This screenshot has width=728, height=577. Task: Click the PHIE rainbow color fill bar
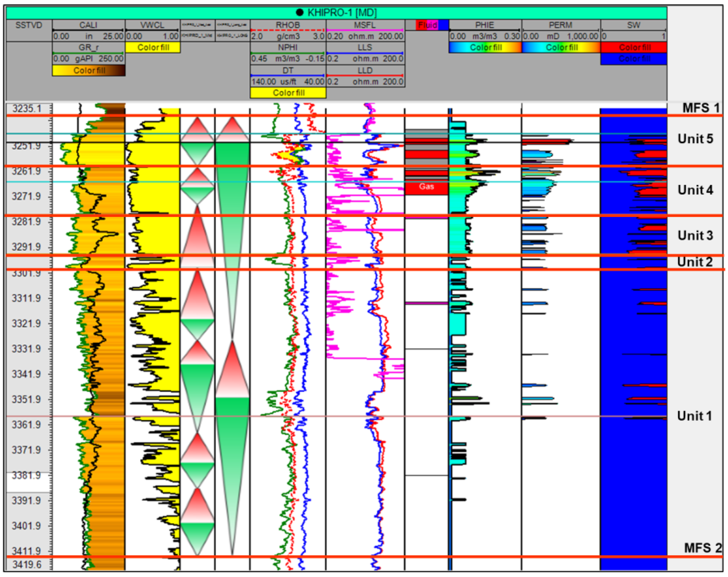click(485, 47)
